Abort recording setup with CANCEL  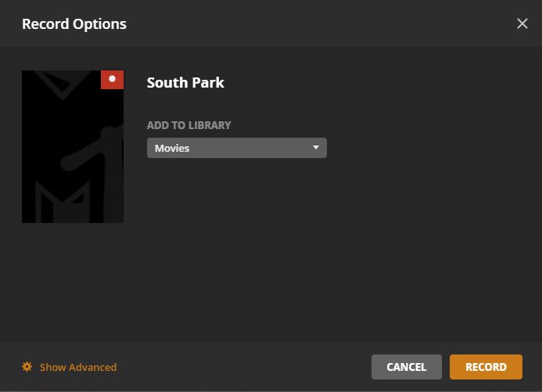(x=407, y=367)
